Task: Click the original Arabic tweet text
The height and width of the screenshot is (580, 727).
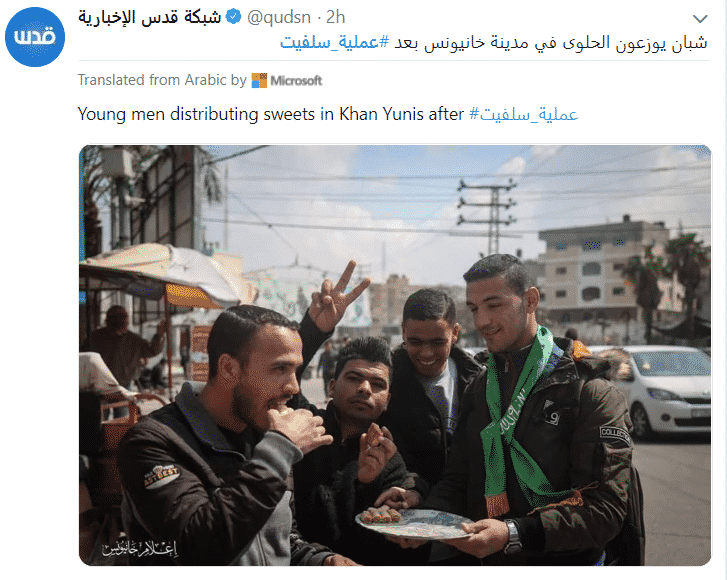Action: click(x=494, y=43)
